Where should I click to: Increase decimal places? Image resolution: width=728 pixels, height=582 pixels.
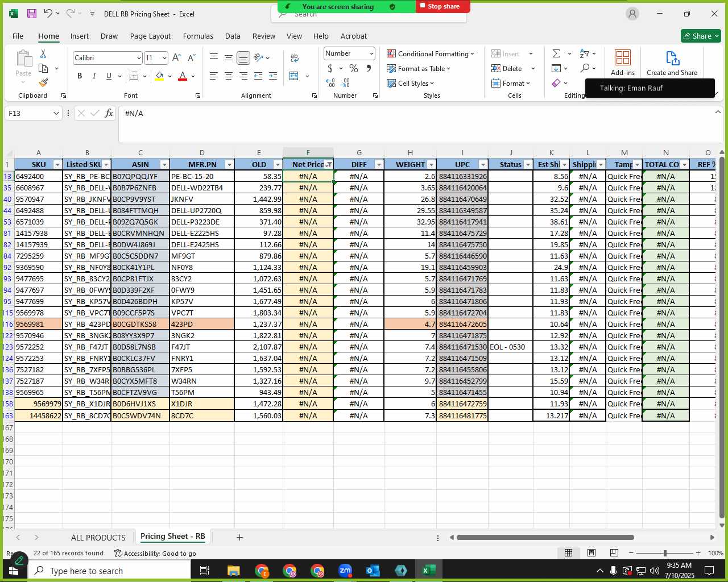(x=330, y=83)
